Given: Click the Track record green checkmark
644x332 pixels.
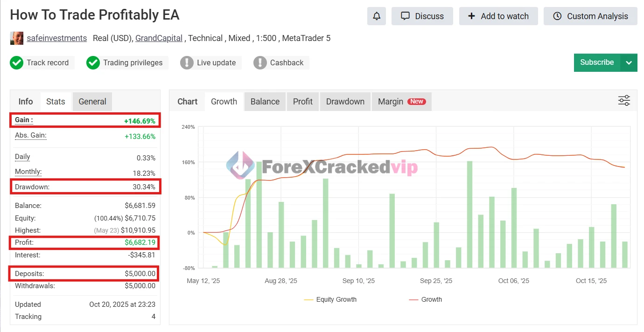Looking at the screenshot, I should click(17, 62).
